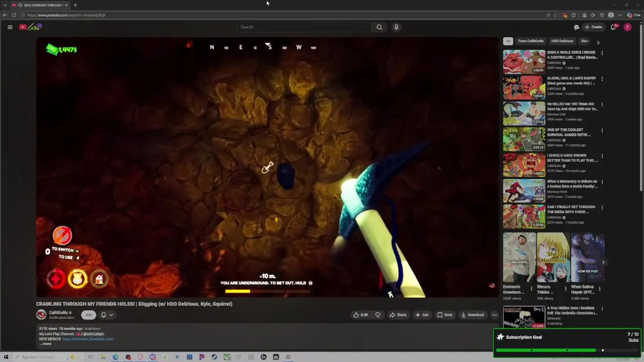Open Microsoft Edge from the taskbar
Viewport: 644px width, 362px height.
[x=116, y=357]
